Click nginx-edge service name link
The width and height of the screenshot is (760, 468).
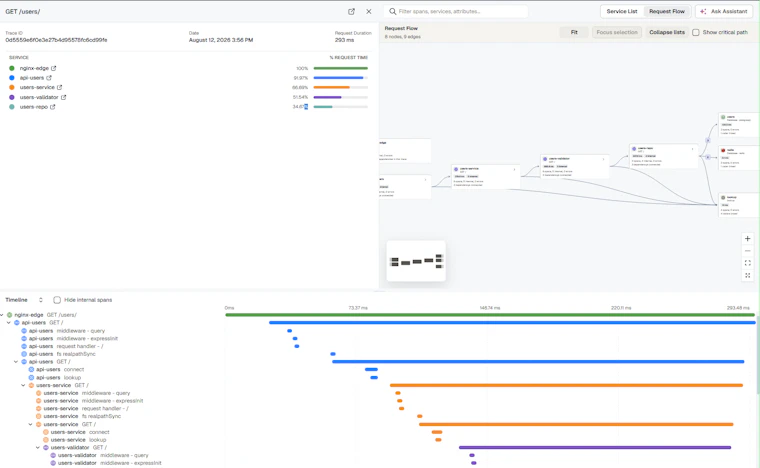(x=34, y=68)
